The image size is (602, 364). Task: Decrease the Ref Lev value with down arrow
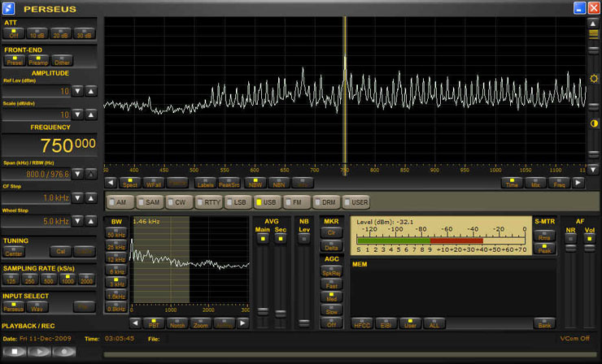coord(77,91)
